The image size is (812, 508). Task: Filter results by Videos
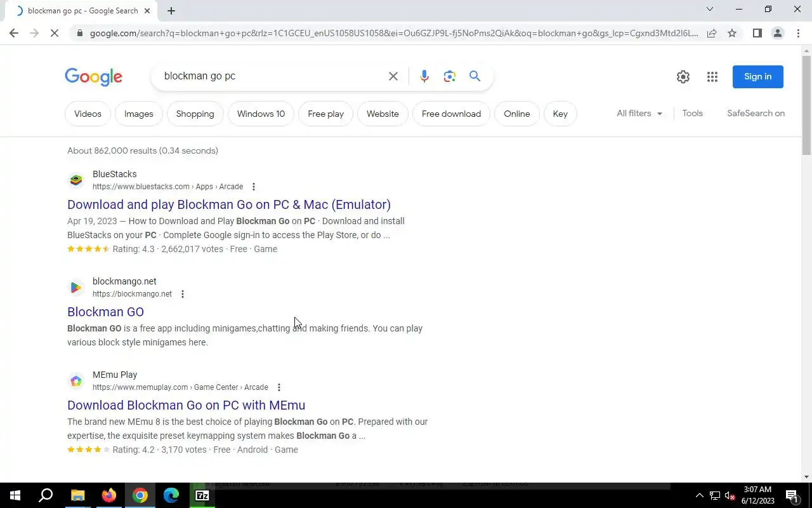pyautogui.click(x=88, y=114)
